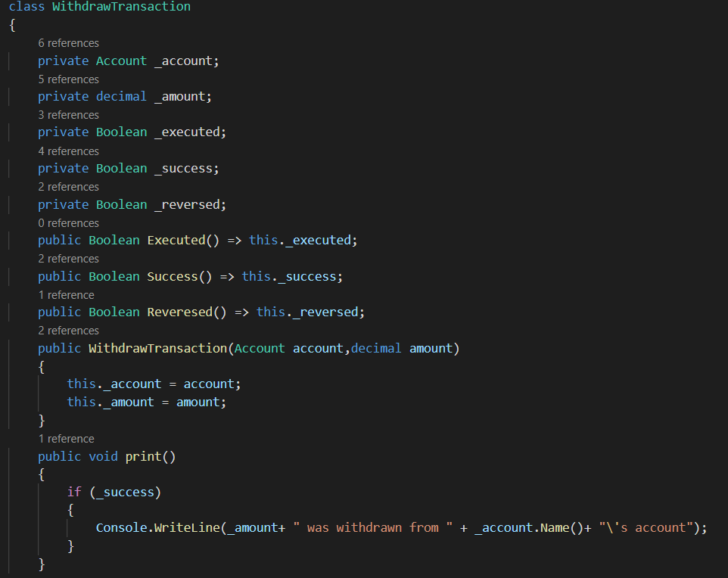Screen dimensions: 728x578
Task: Place cursor in the if condition _success
Action: 125,491
